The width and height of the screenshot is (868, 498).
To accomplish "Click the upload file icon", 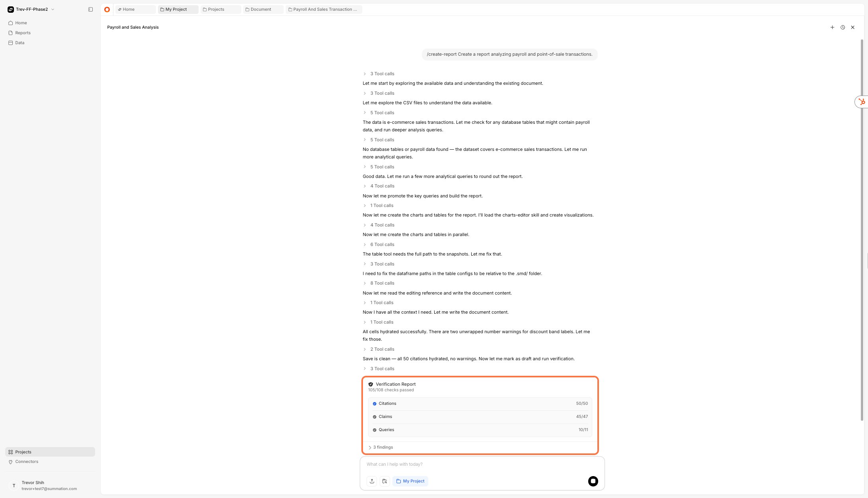I will tap(372, 481).
